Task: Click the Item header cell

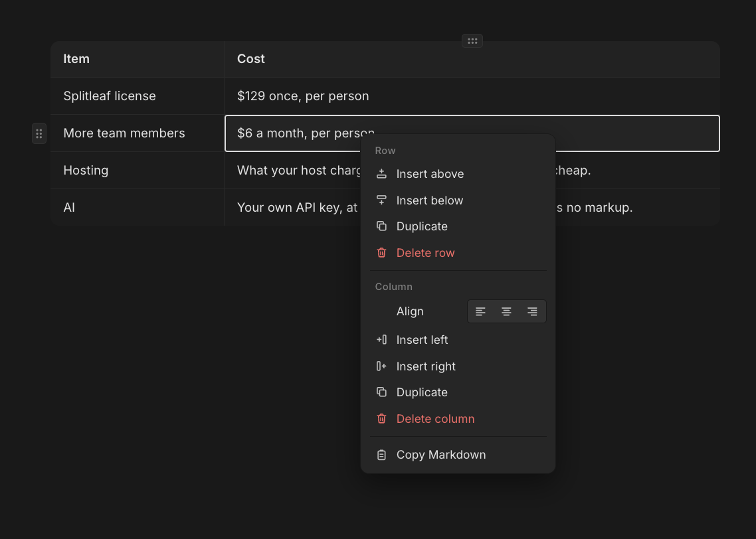Action: 138,59
